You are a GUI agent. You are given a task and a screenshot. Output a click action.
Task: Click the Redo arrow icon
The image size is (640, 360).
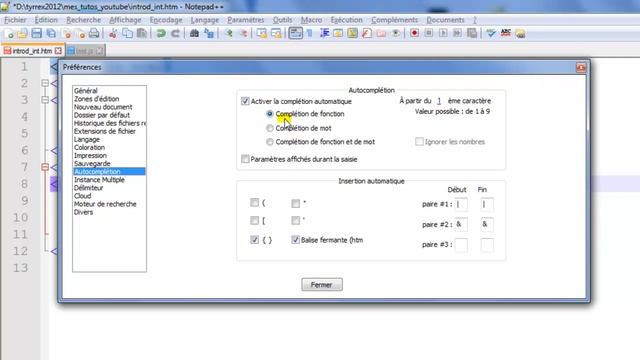coord(176,33)
